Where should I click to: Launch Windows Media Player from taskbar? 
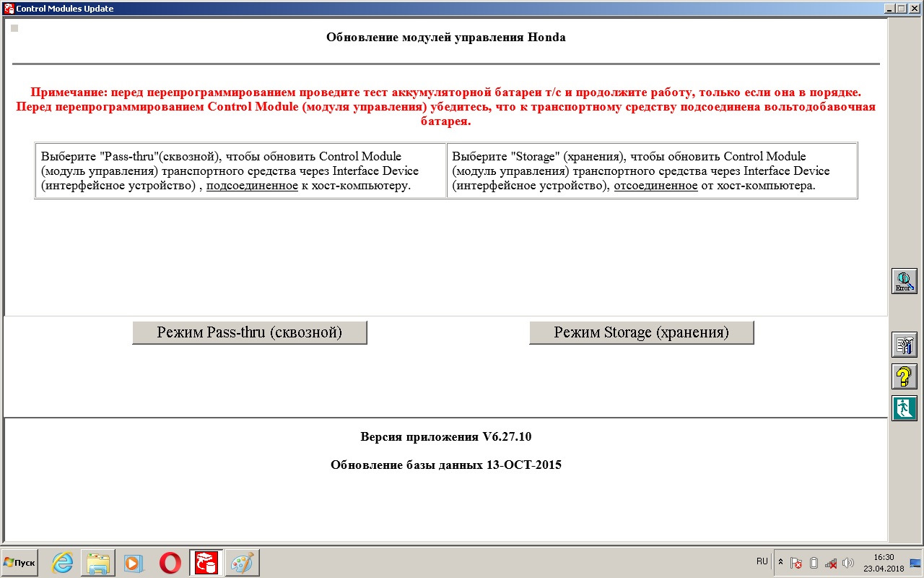(133, 563)
